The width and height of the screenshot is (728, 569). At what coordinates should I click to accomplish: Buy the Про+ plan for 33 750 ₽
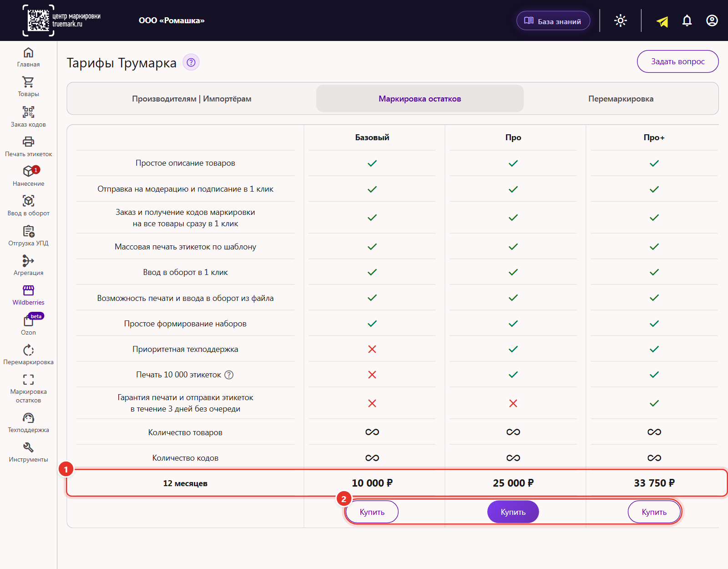[x=654, y=512]
